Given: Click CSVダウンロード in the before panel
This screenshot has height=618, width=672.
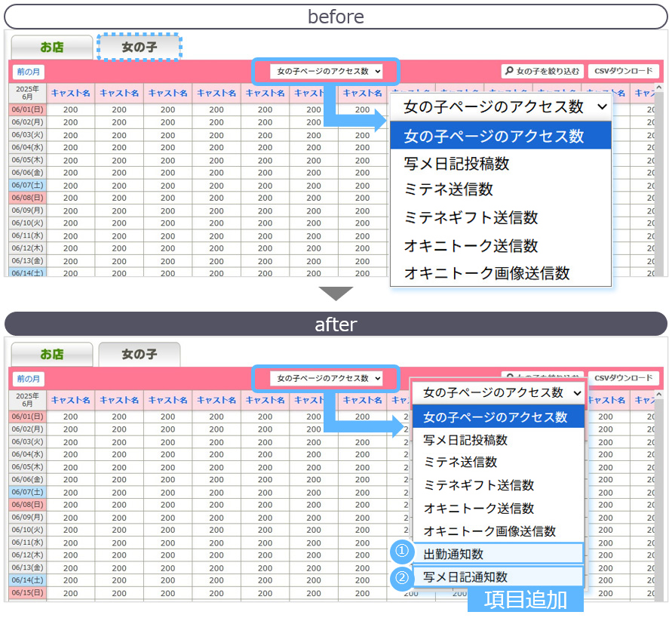Looking at the screenshot, I should [624, 72].
